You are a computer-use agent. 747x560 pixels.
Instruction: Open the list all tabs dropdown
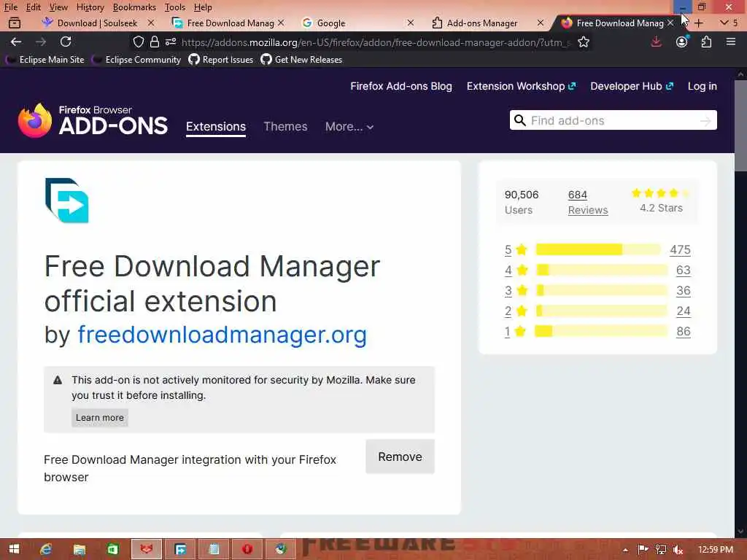tap(724, 23)
